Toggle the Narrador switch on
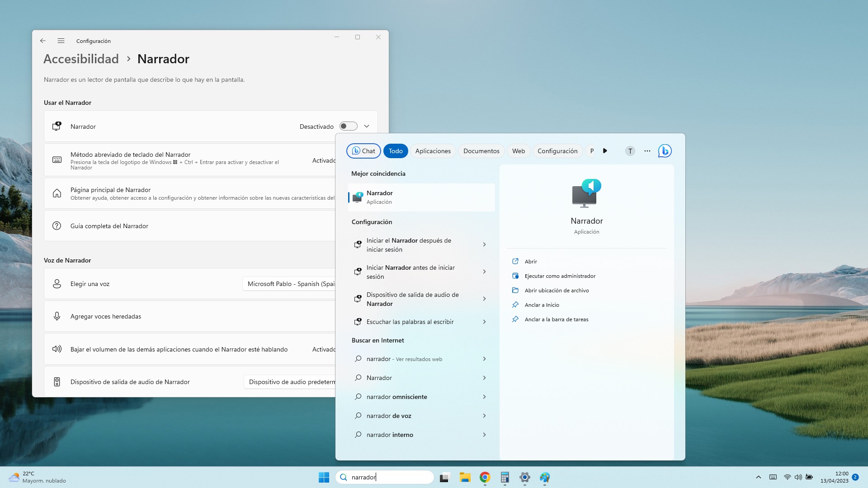 tap(349, 126)
